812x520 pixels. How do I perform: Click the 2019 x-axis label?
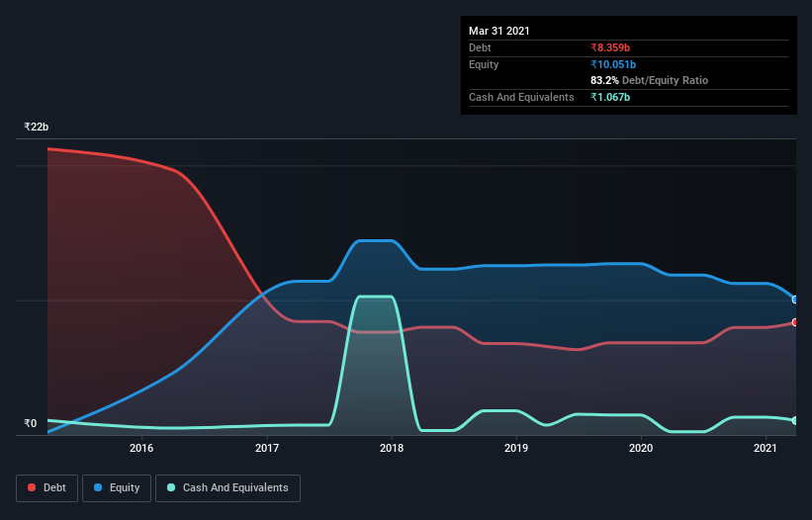pyautogui.click(x=516, y=448)
